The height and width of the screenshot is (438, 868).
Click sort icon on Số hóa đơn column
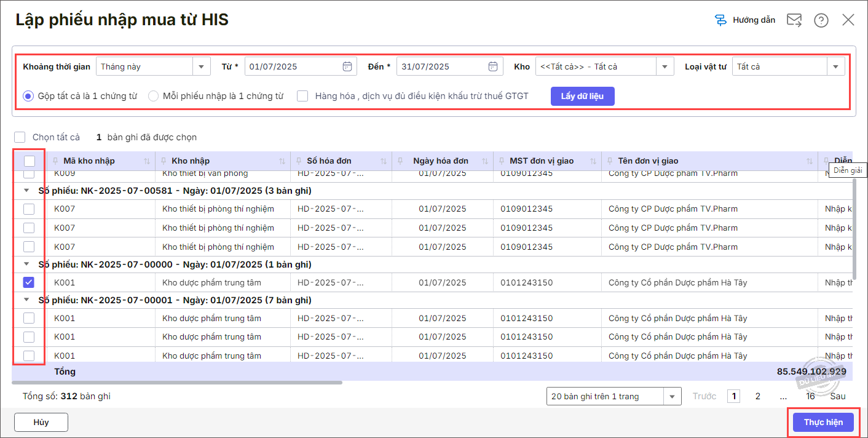click(384, 161)
